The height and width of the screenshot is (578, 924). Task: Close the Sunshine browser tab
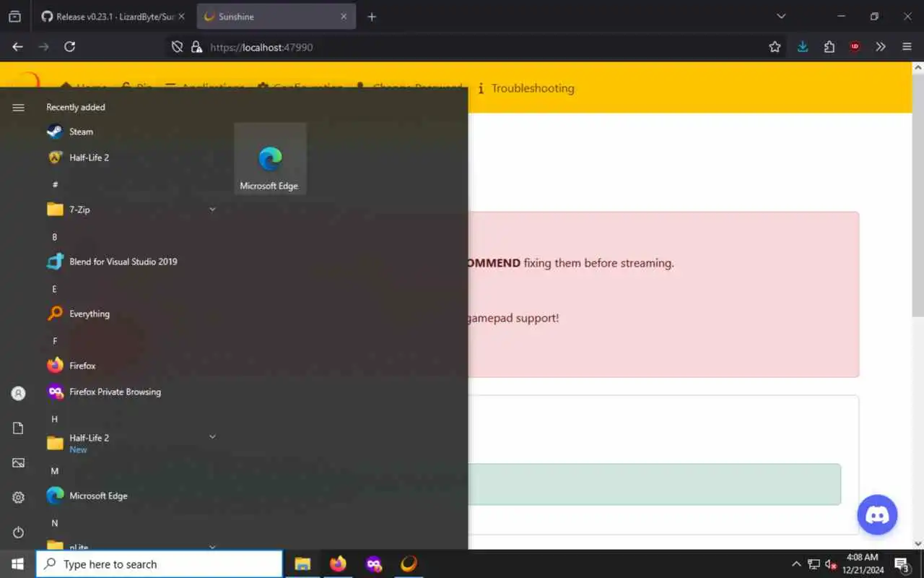point(344,17)
